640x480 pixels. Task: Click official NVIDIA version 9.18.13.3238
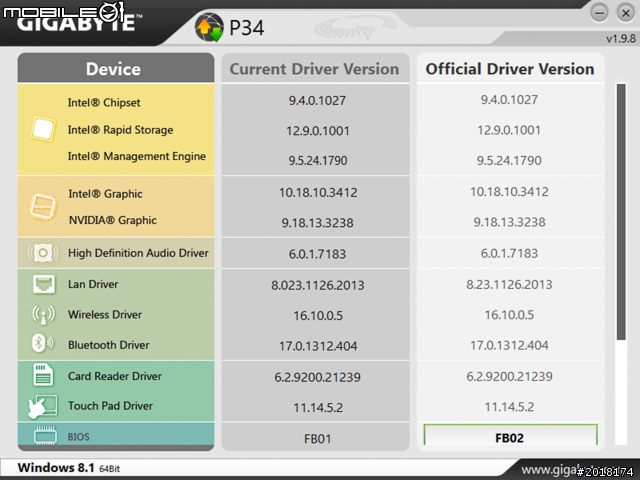tap(509, 222)
